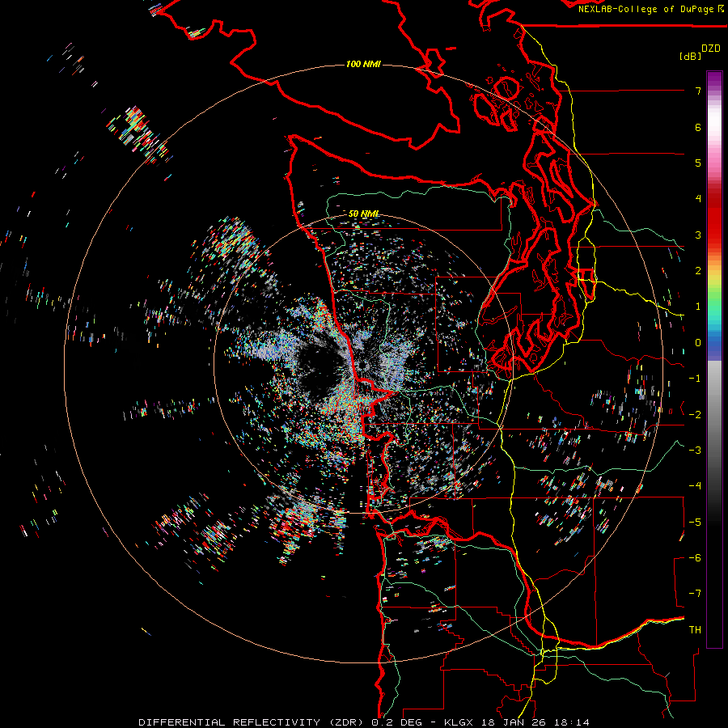Click the -4 value on color scale
The height and width of the screenshot is (728, 728).
pyautogui.click(x=695, y=486)
